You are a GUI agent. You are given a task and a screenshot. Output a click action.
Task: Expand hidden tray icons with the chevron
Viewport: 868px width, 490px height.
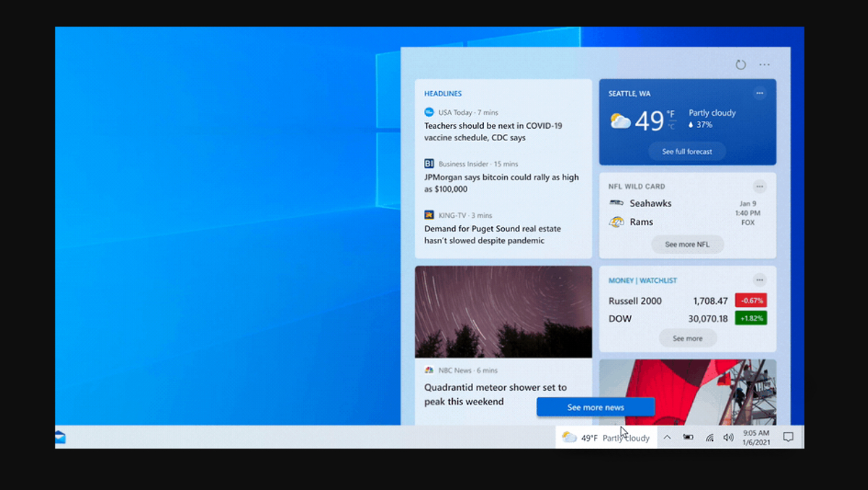667,437
